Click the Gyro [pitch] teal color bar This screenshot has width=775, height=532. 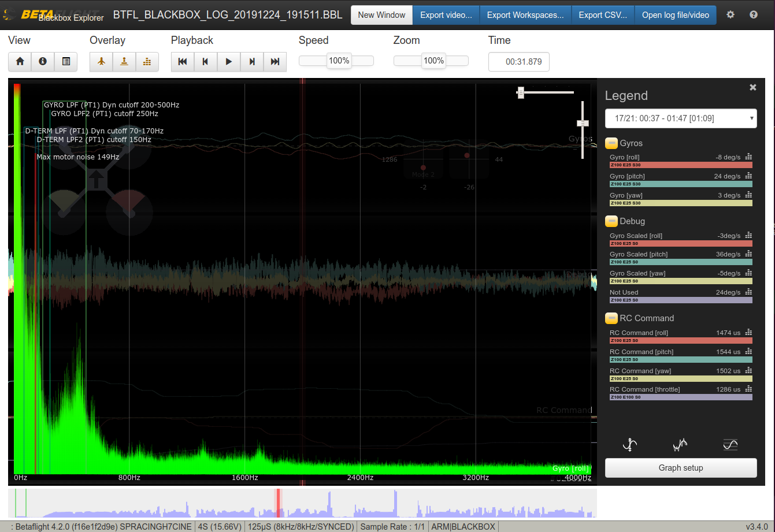tap(681, 184)
